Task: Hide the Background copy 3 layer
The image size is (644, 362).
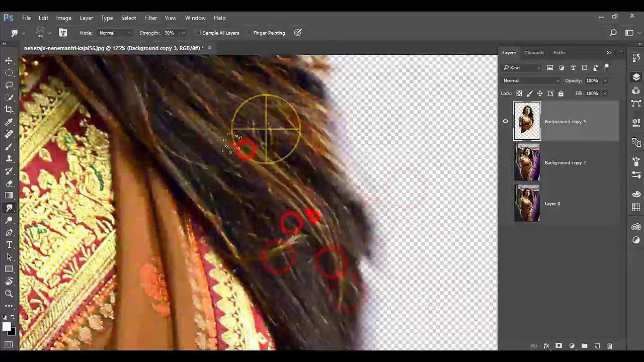Action: 506,121
